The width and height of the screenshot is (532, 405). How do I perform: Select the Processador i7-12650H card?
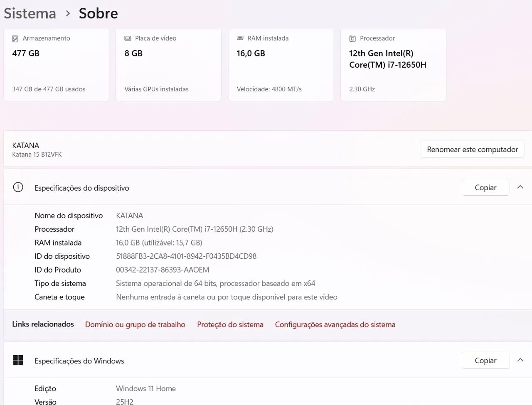pos(393,65)
